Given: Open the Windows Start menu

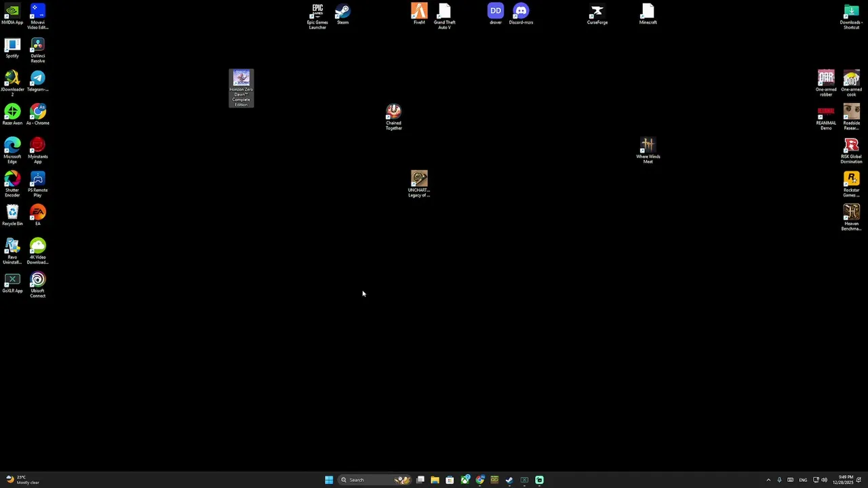Looking at the screenshot, I should pos(329,480).
